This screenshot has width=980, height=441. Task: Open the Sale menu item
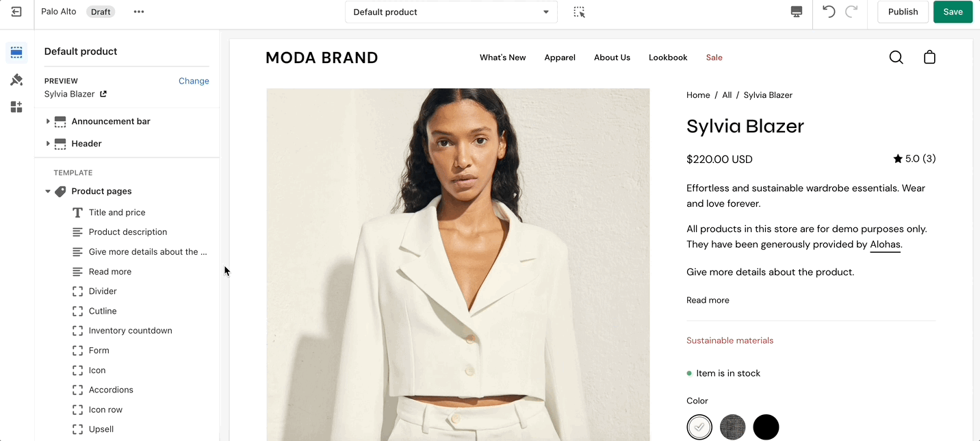click(x=714, y=58)
